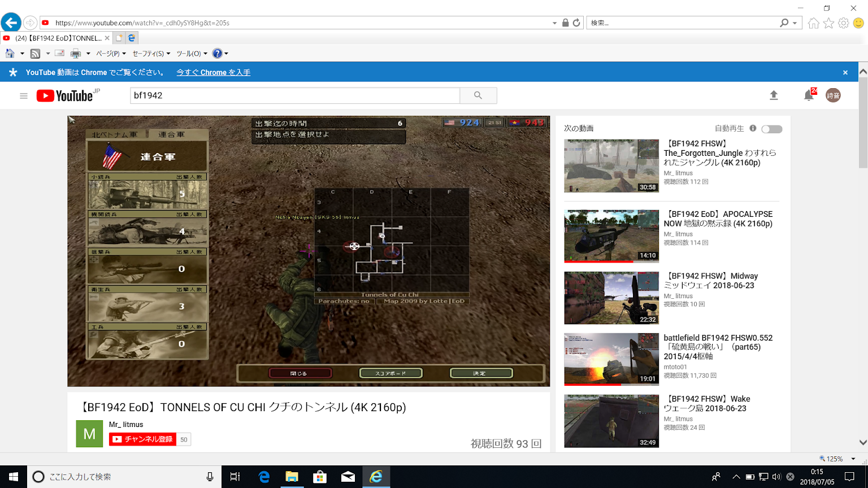Open the account avatar menu
868x488 pixels.
tap(833, 95)
